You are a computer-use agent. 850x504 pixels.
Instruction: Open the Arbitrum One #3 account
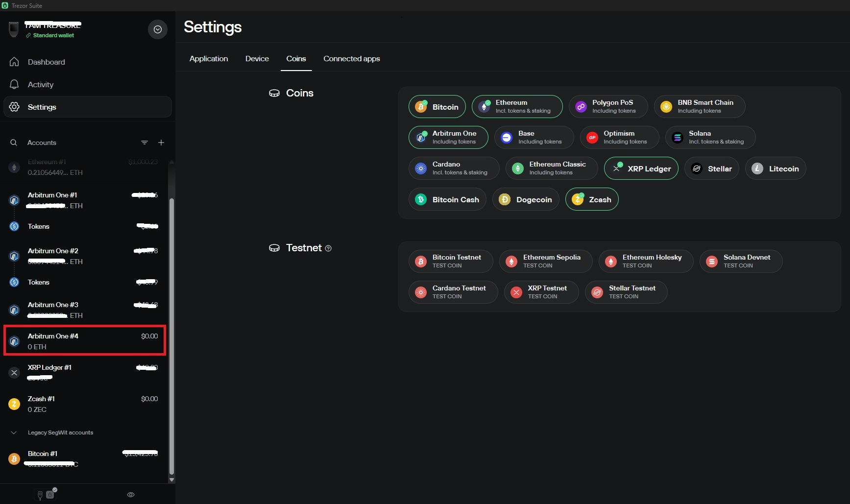point(85,310)
